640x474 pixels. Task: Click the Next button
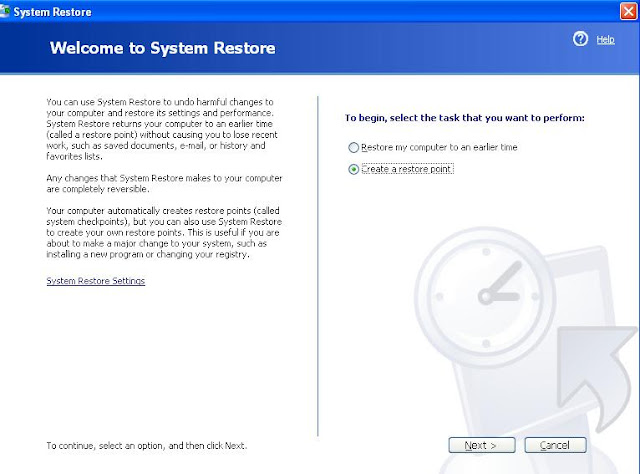(x=482, y=445)
